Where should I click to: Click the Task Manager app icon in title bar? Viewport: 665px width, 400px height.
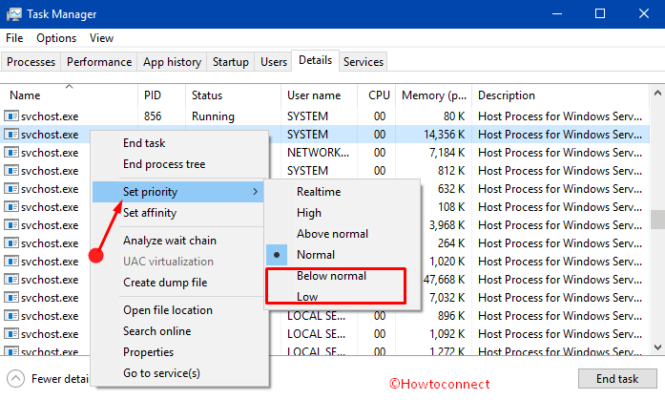coord(14,15)
